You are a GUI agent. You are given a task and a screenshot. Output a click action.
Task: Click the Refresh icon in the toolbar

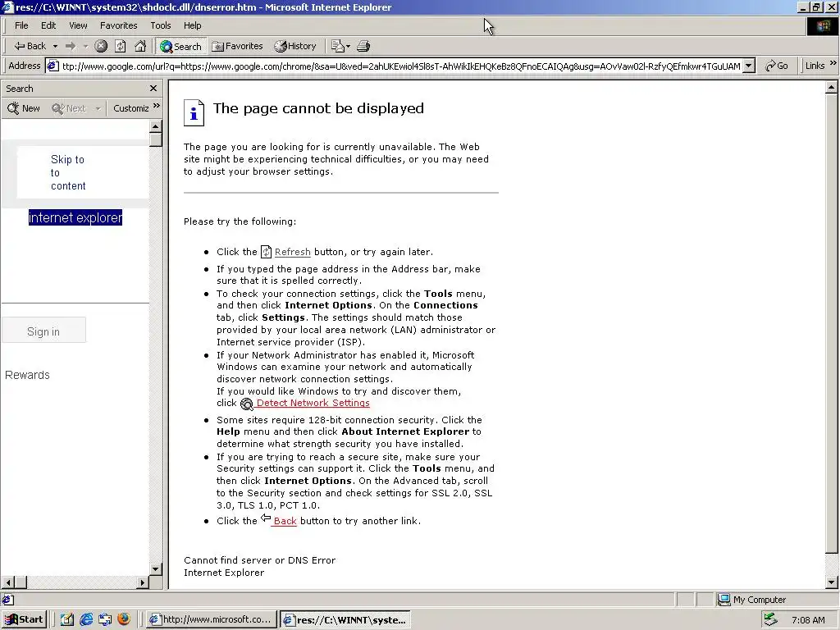click(121, 46)
